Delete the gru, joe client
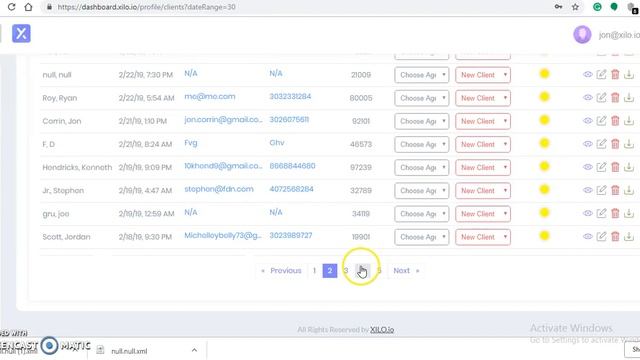The image size is (640, 360). (x=615, y=213)
